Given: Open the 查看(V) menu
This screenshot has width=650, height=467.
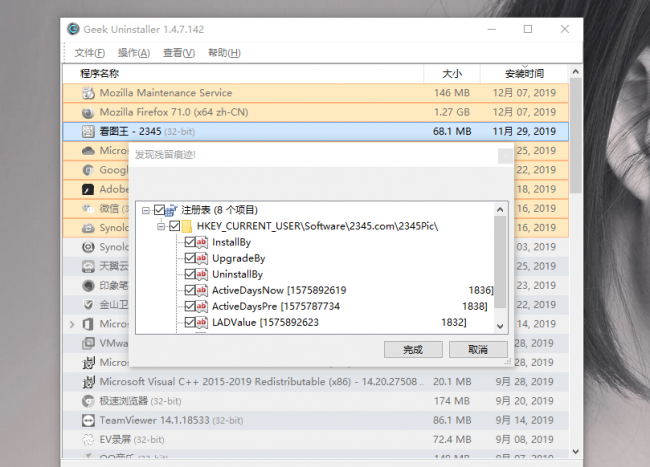Looking at the screenshot, I should (179, 53).
